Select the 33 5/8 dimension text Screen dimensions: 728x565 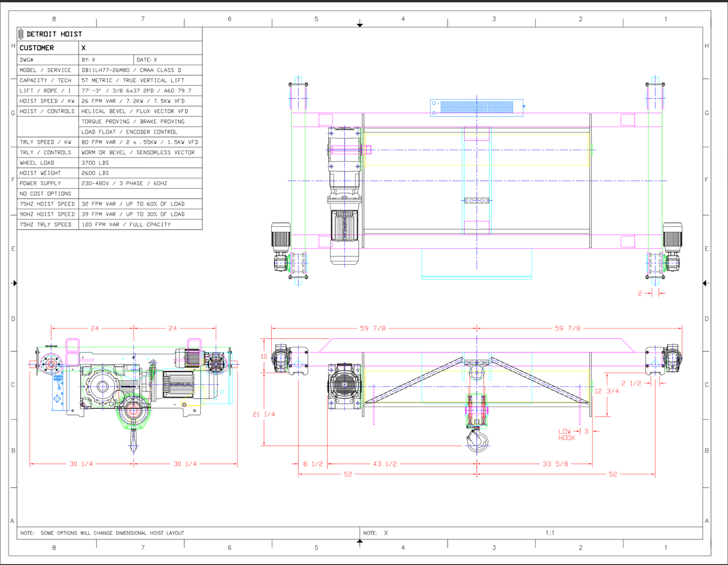point(555,464)
